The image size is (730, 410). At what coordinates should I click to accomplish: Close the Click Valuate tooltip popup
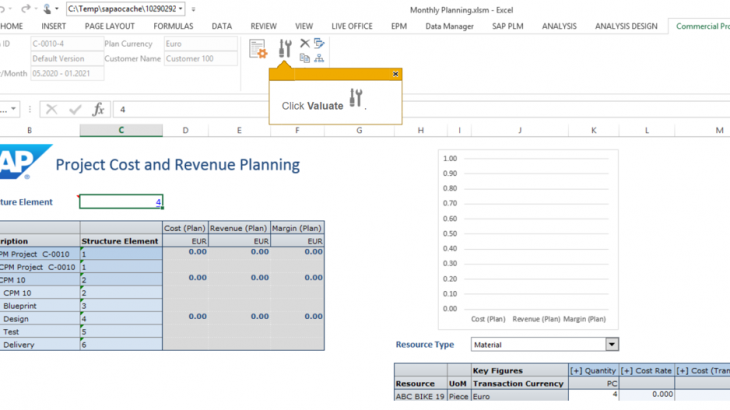pos(396,74)
